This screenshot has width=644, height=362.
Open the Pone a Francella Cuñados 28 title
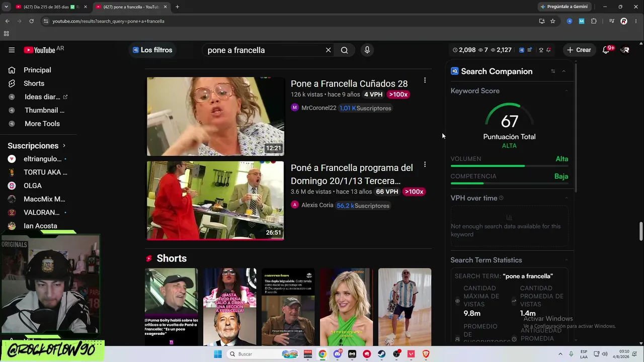click(x=349, y=83)
